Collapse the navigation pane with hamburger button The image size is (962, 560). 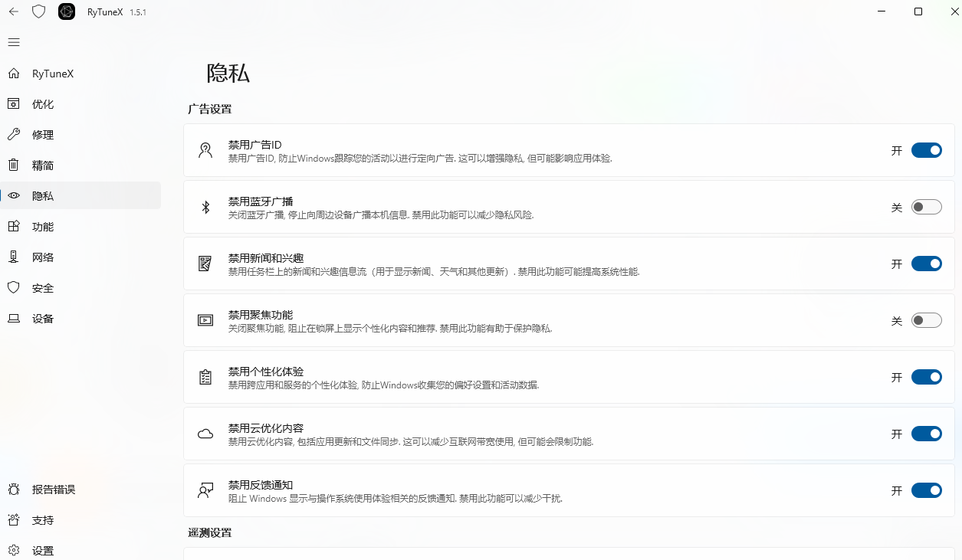[x=13, y=42]
